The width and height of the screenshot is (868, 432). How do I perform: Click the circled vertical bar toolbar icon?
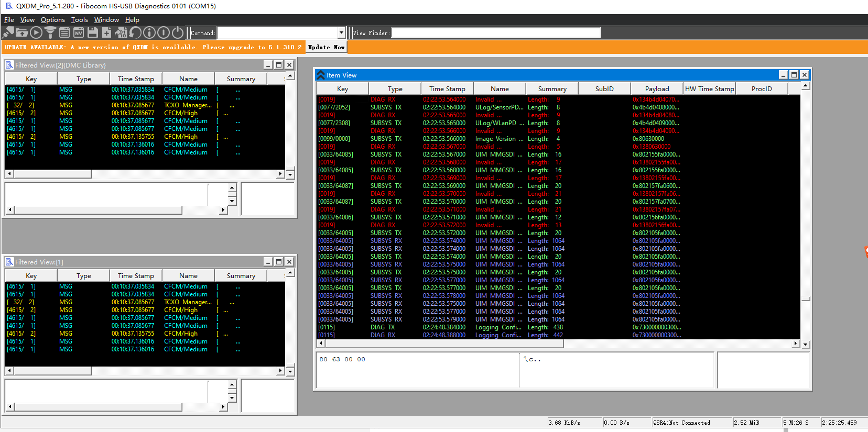164,32
